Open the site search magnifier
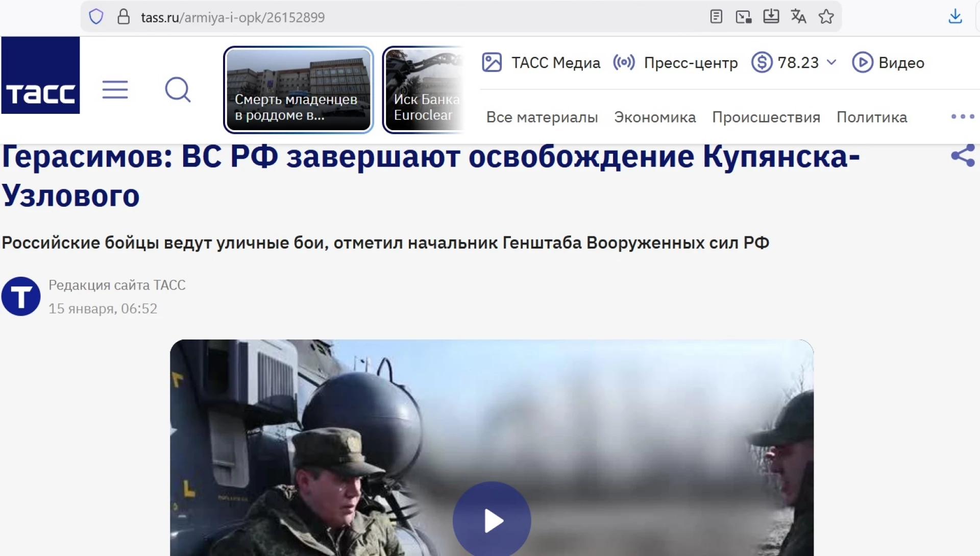980x556 pixels. 178,90
